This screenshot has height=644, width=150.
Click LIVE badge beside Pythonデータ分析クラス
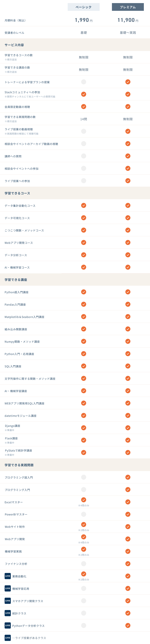coord(8,625)
